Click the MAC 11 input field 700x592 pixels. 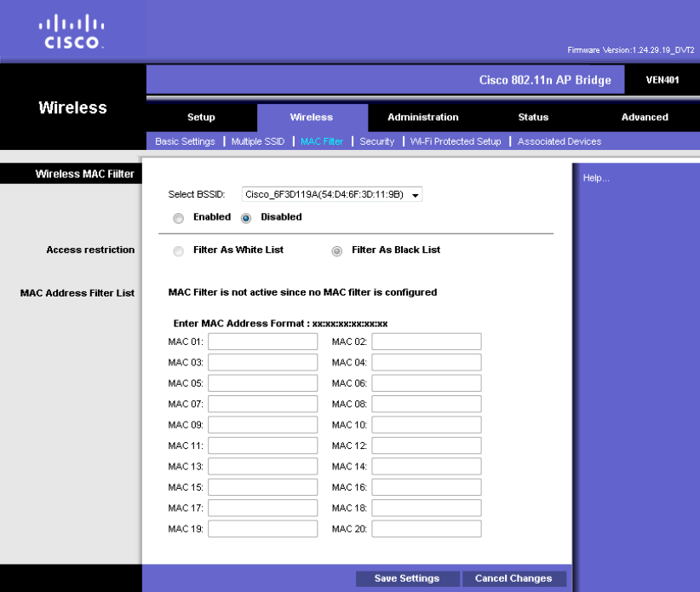pyautogui.click(x=263, y=445)
